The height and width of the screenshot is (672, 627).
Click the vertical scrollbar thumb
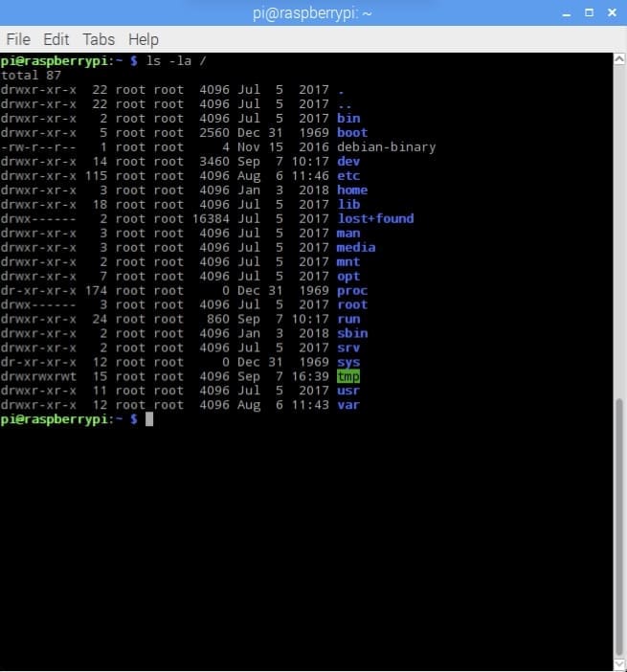click(x=619, y=527)
